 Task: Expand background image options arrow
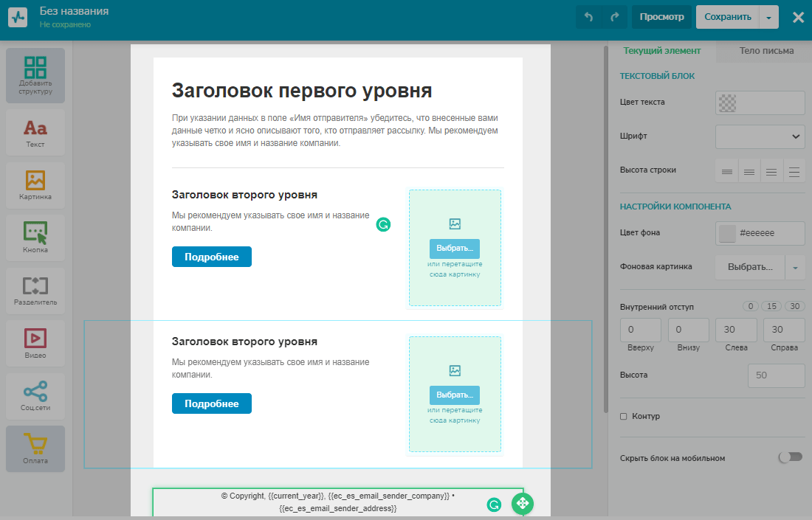coord(795,267)
